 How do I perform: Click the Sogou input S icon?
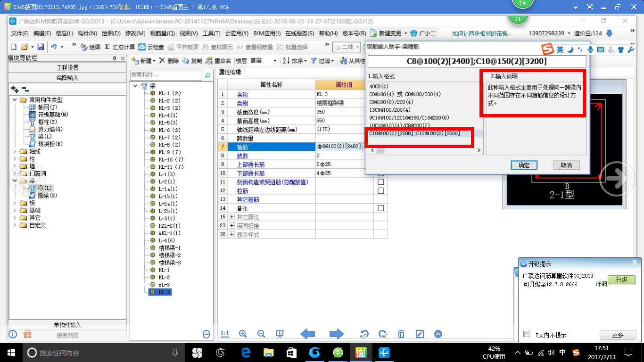point(548,49)
